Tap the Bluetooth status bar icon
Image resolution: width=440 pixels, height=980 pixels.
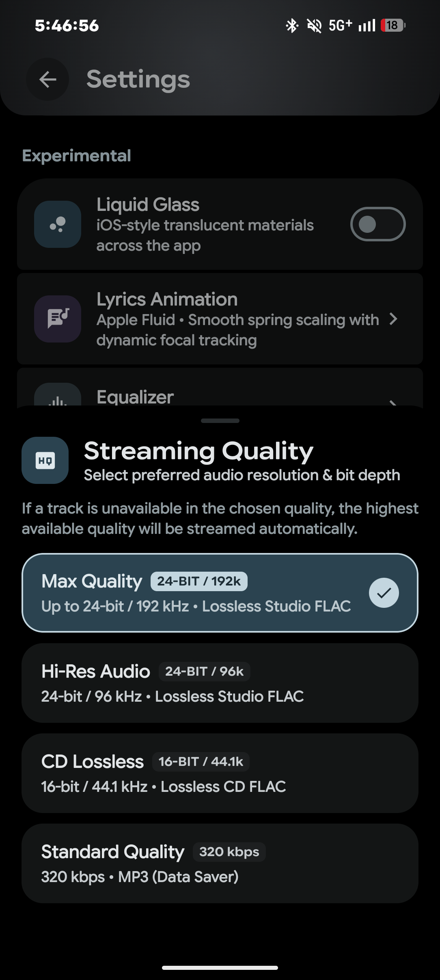(292, 26)
